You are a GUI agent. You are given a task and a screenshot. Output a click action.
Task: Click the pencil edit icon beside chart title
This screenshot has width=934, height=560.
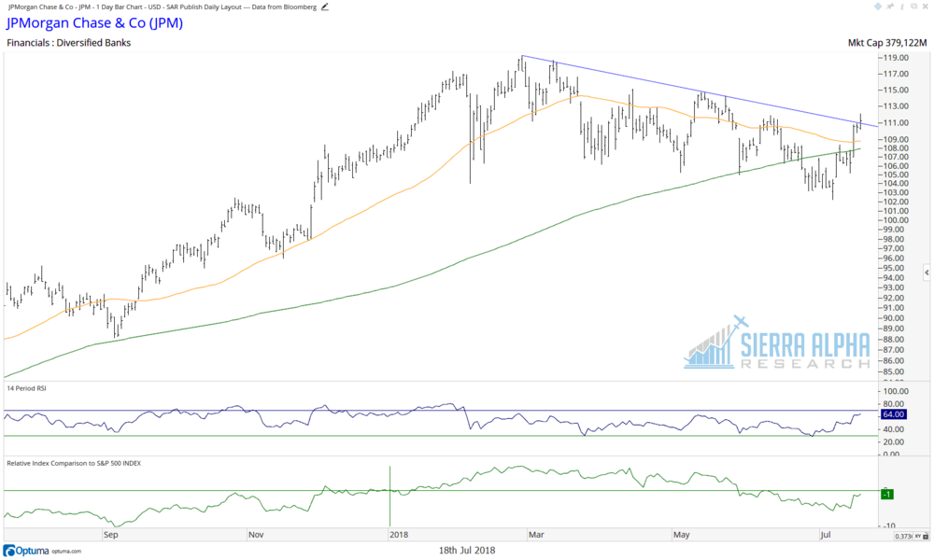[x=325, y=7]
